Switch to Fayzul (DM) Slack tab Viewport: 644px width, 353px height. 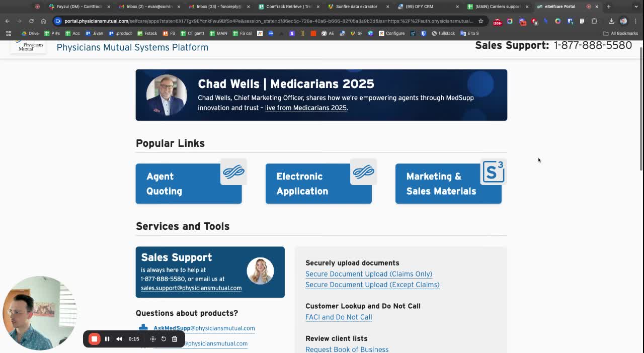pyautogui.click(x=79, y=7)
